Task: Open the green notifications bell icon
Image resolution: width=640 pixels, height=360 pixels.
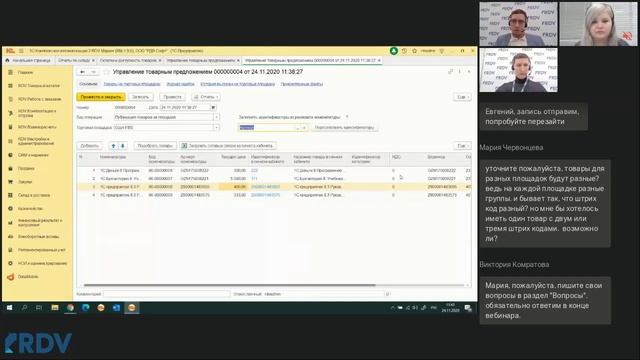Action: 393,51
